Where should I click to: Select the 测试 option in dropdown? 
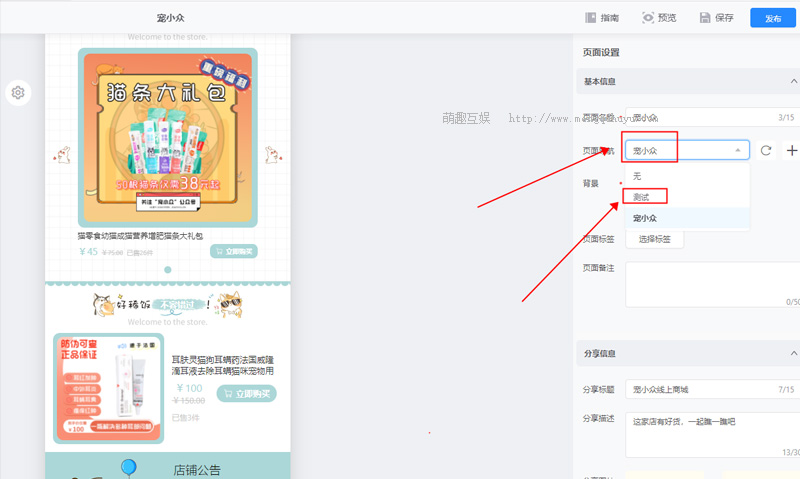687,197
